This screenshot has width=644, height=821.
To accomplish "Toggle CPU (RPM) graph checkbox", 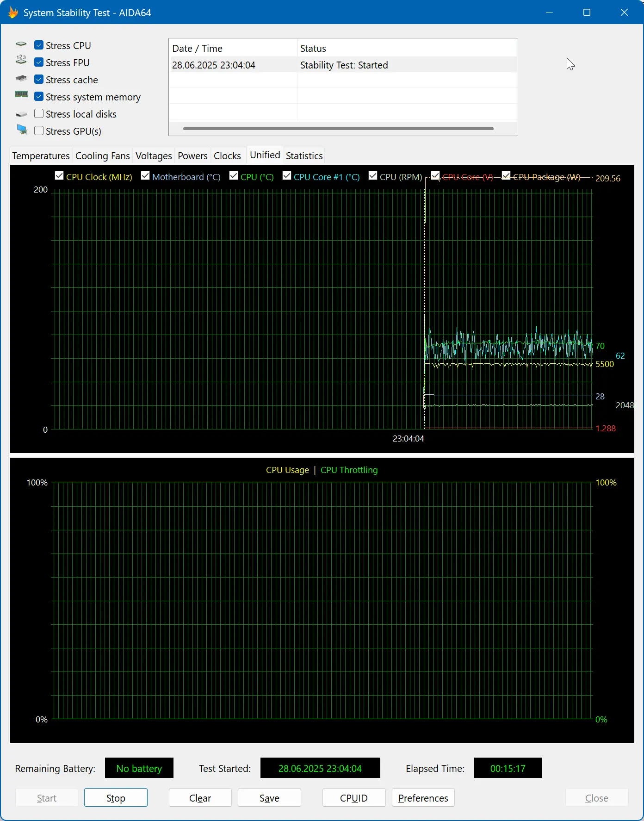I will 373,176.
